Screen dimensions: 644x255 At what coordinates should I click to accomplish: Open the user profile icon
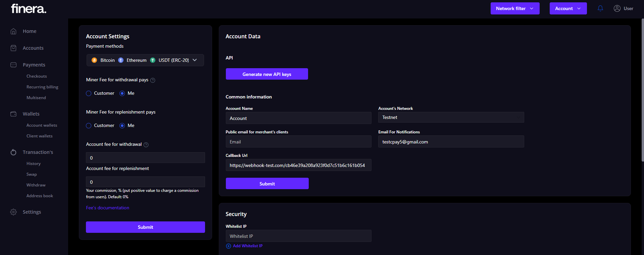[617, 8]
